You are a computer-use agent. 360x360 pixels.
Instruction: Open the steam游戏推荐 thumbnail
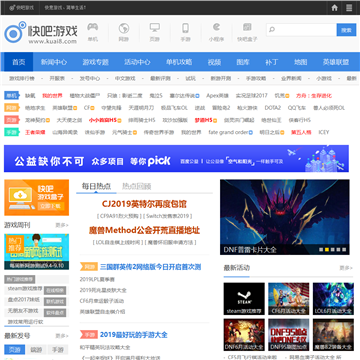pos(244,299)
